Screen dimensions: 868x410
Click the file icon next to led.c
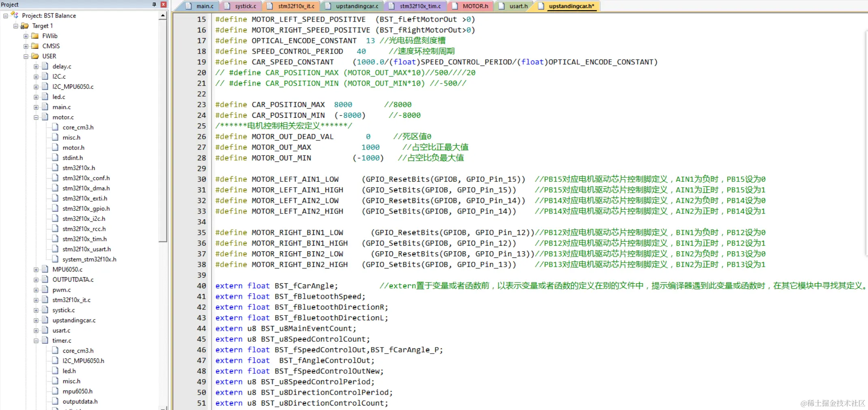pyautogui.click(x=45, y=97)
